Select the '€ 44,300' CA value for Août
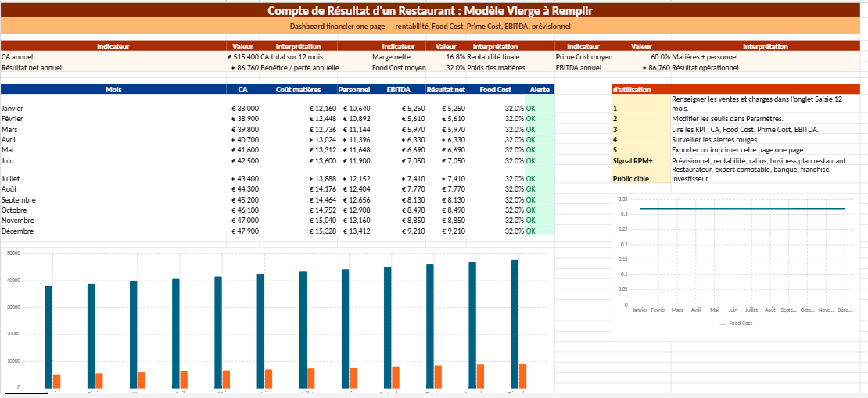Viewport: 868px width, 398px height. coord(243,189)
